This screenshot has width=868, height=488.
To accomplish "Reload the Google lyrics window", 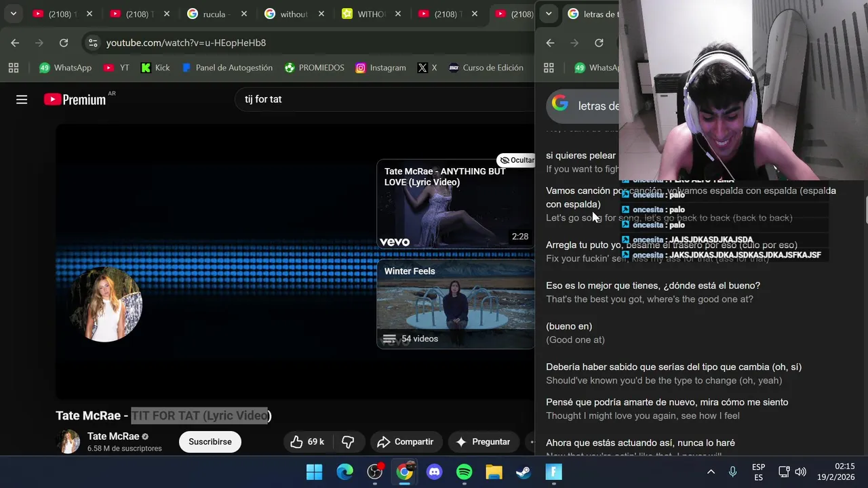I will tap(599, 43).
